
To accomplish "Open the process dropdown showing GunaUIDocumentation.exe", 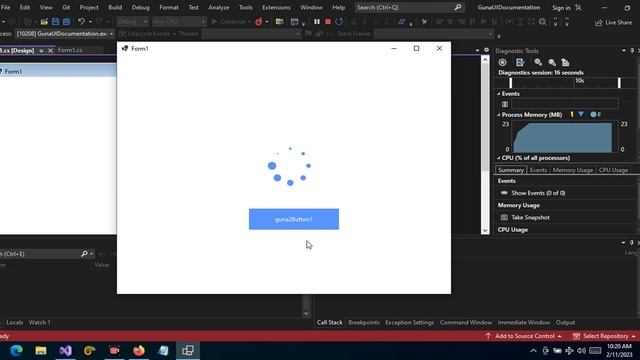I will click(x=65, y=34).
